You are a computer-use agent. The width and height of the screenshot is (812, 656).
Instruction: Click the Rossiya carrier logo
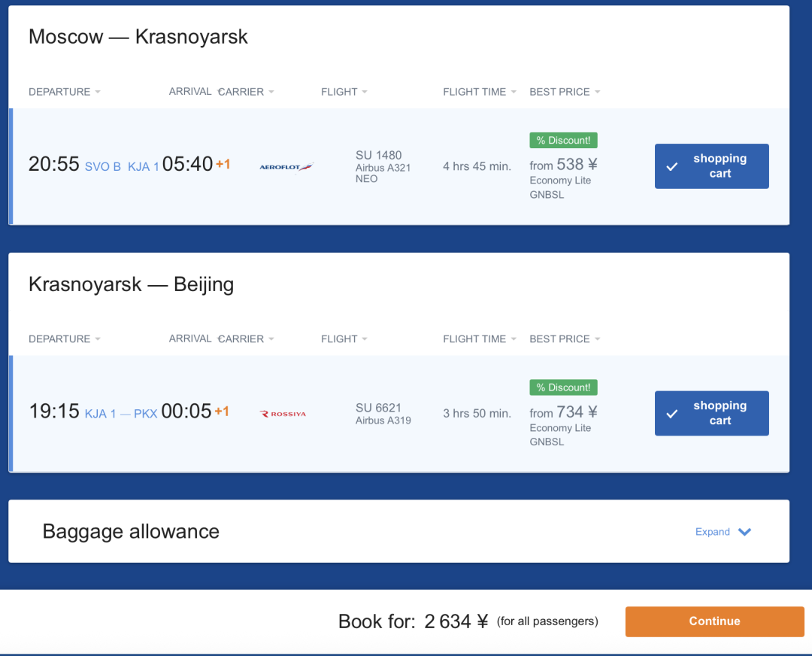(283, 414)
